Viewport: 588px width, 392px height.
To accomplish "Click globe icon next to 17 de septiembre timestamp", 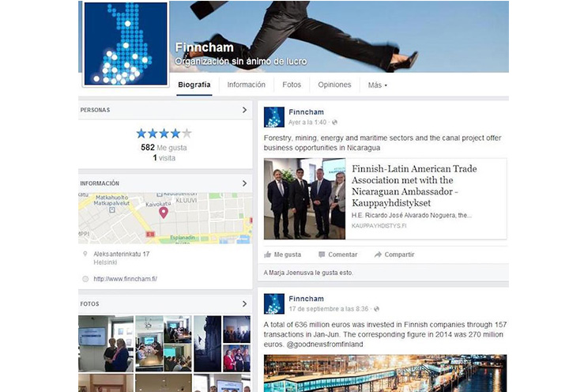I will [376, 309].
